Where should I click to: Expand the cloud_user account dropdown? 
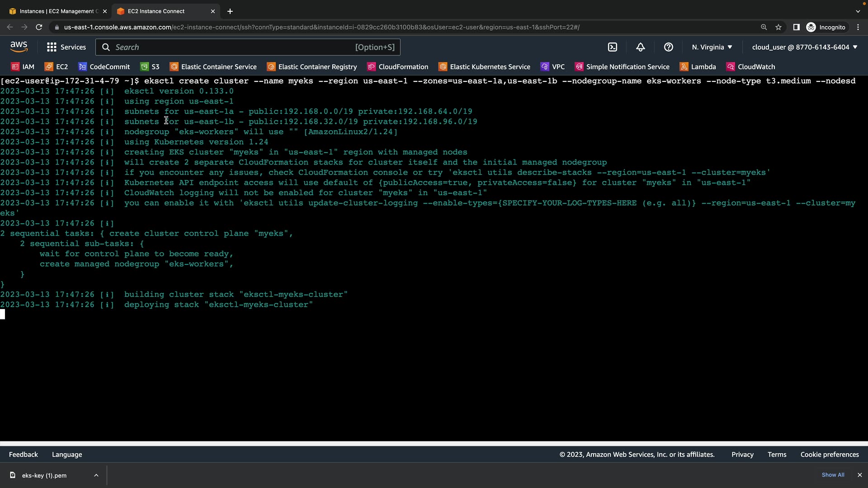click(805, 47)
